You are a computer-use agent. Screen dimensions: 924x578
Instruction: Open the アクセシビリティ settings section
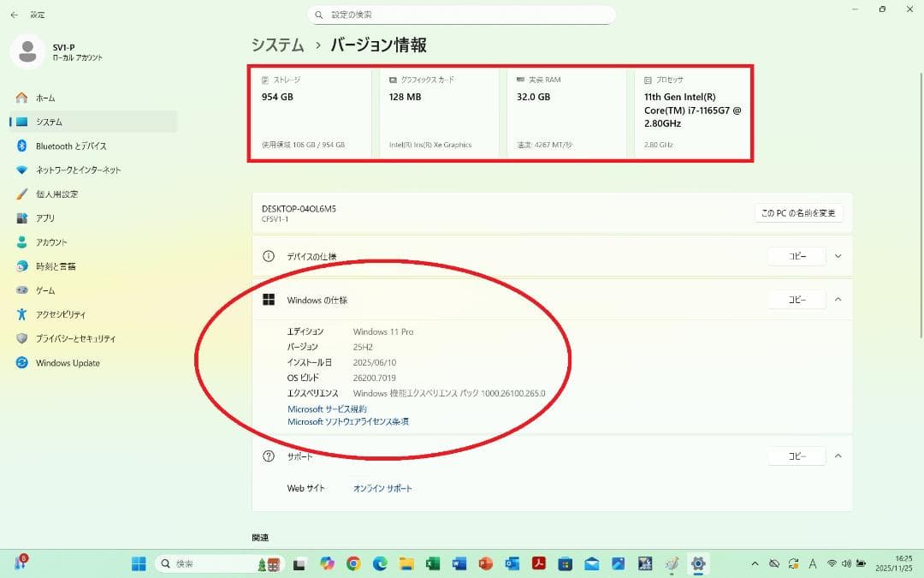pyautogui.click(x=42, y=314)
